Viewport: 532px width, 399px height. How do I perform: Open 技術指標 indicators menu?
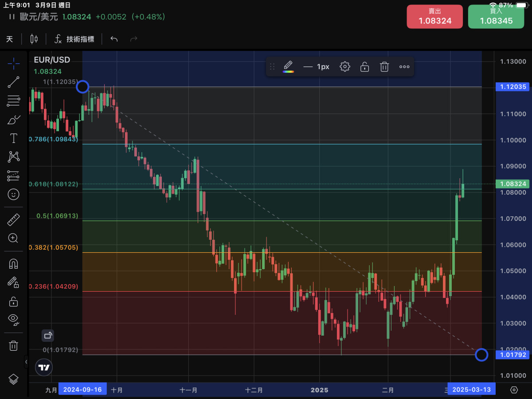(x=74, y=39)
